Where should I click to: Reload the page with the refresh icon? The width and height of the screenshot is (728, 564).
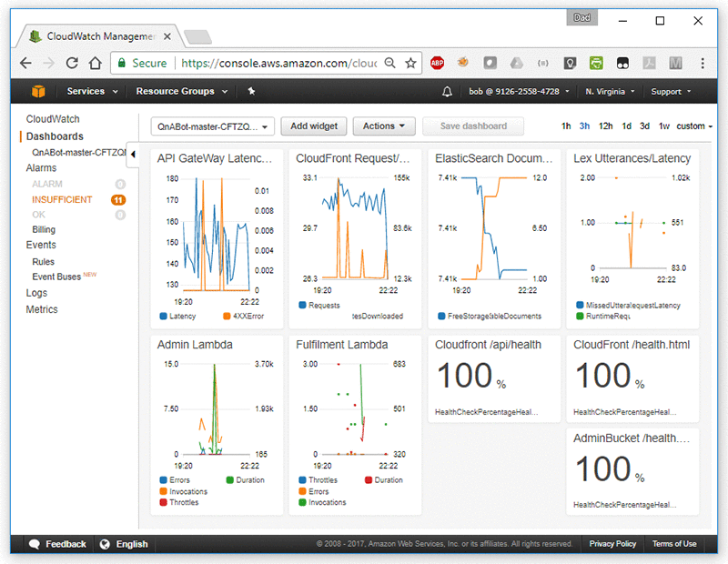click(x=72, y=63)
